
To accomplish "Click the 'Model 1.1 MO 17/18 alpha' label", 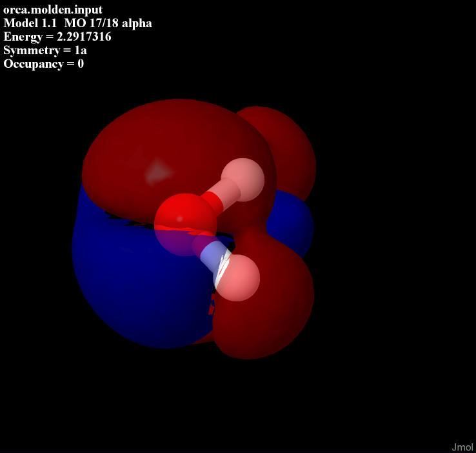I will point(77,23).
